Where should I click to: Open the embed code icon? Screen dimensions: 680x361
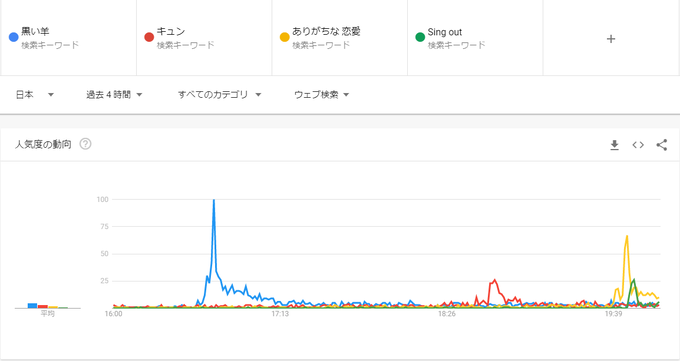point(638,145)
